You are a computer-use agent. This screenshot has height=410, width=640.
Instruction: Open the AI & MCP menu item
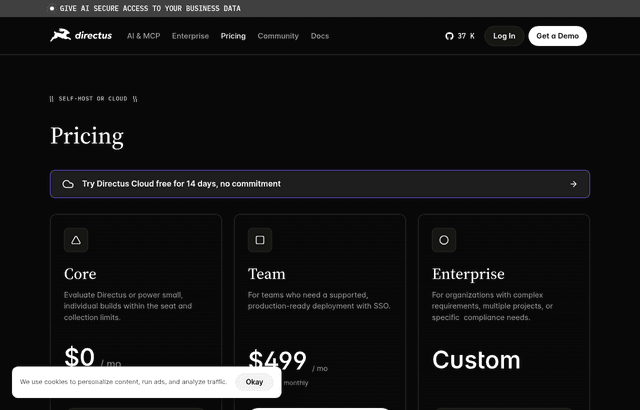pos(143,36)
